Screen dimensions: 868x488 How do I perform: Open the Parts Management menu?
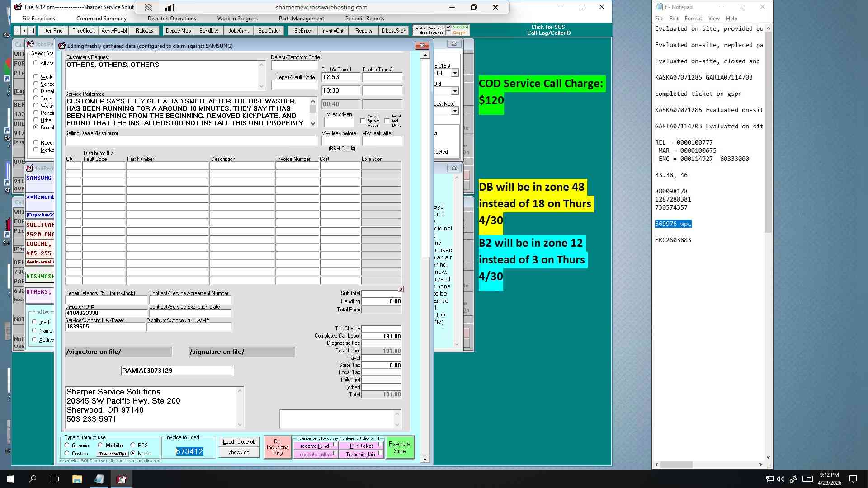301,19
